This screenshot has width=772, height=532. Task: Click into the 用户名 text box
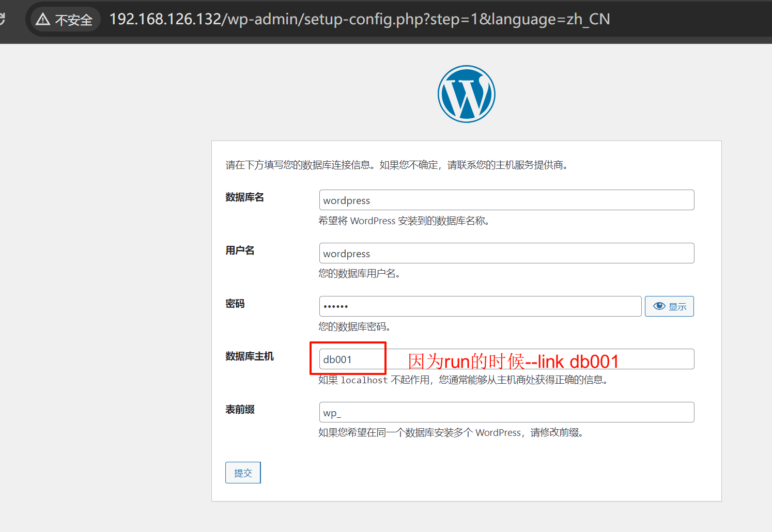506,254
